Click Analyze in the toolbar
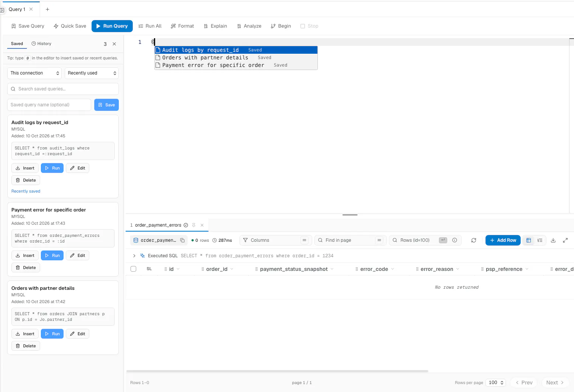The image size is (574, 392). tap(249, 26)
